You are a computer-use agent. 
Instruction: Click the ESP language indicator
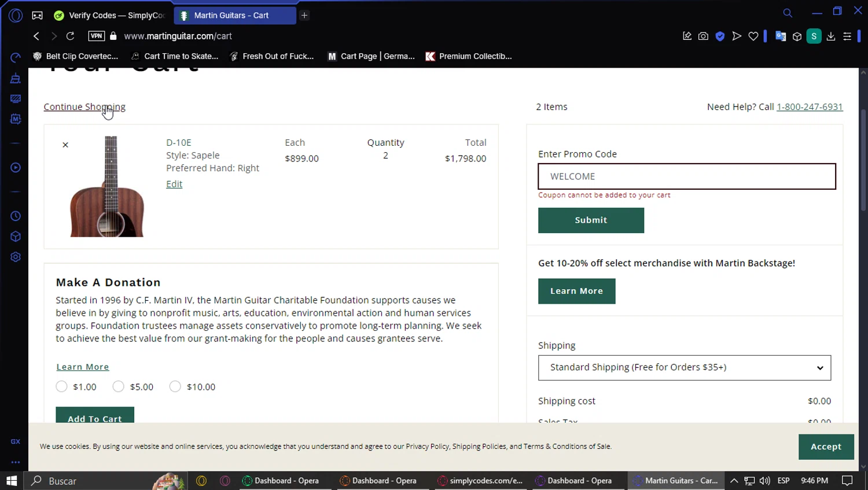(x=784, y=481)
